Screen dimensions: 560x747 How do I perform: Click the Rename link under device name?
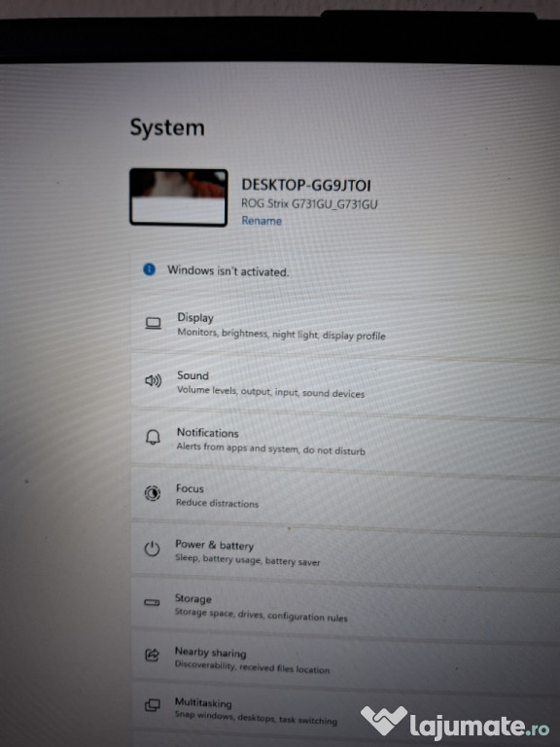(262, 221)
